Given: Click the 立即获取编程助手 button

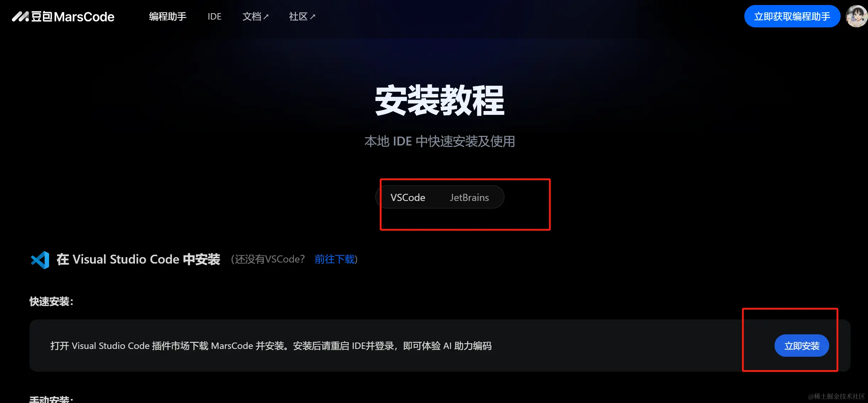Looking at the screenshot, I should tap(792, 16).
